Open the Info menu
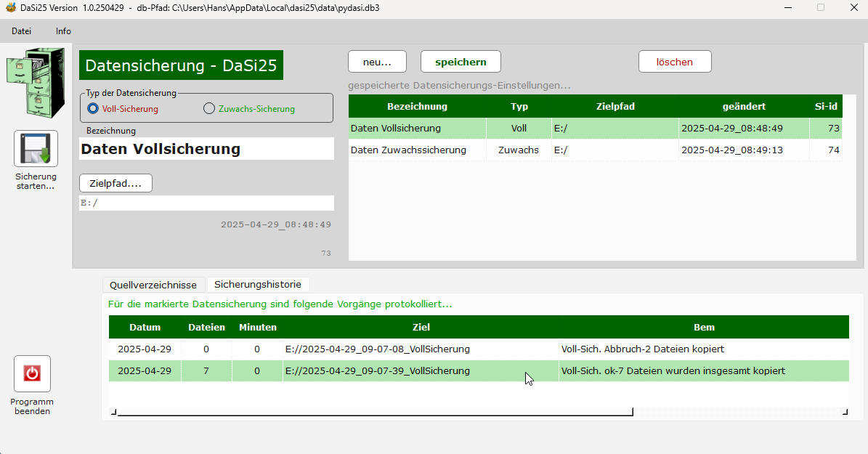This screenshot has height=454, width=868. click(63, 31)
